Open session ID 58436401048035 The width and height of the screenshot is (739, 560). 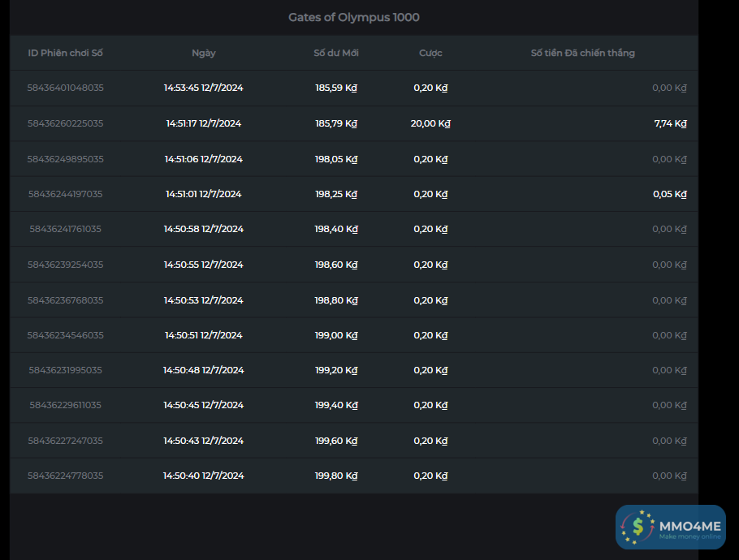click(x=66, y=88)
